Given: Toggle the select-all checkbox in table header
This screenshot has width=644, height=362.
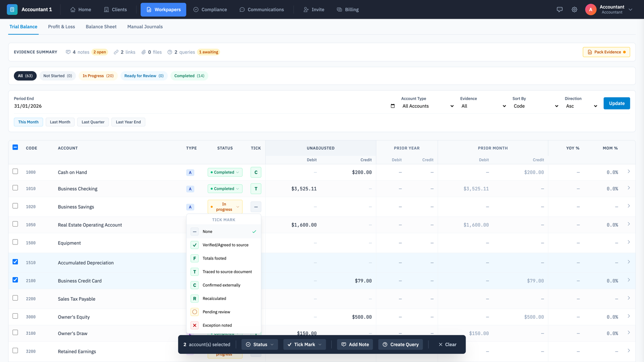Looking at the screenshot, I should click(15, 147).
